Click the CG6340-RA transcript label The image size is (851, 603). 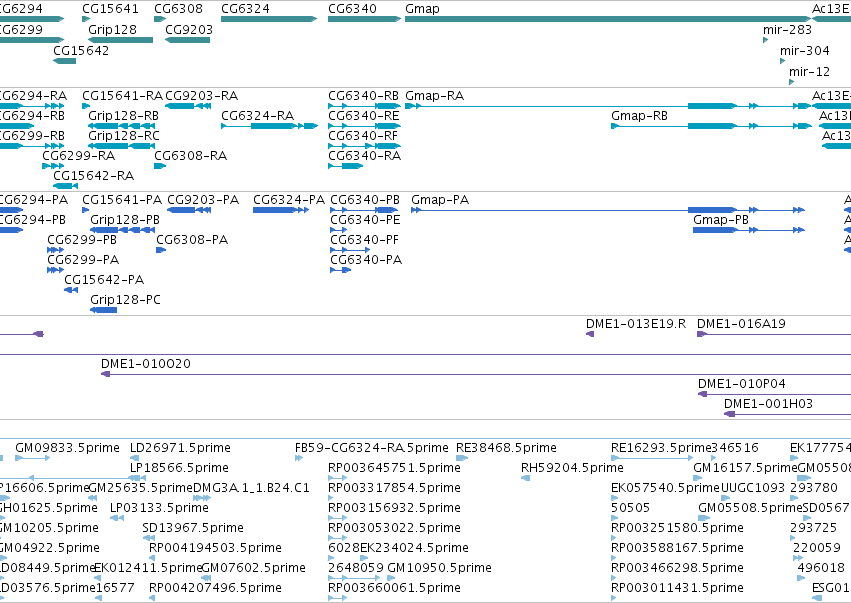(x=364, y=156)
